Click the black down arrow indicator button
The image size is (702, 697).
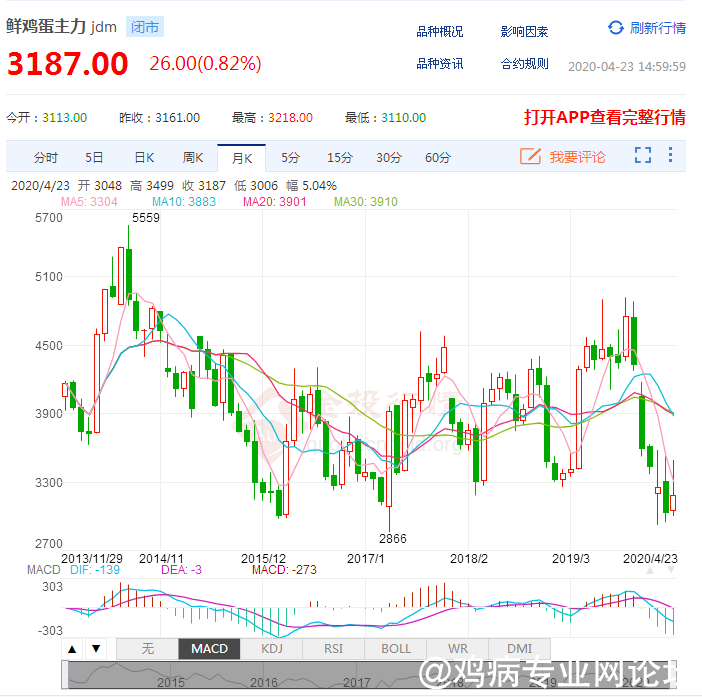pos(96,649)
